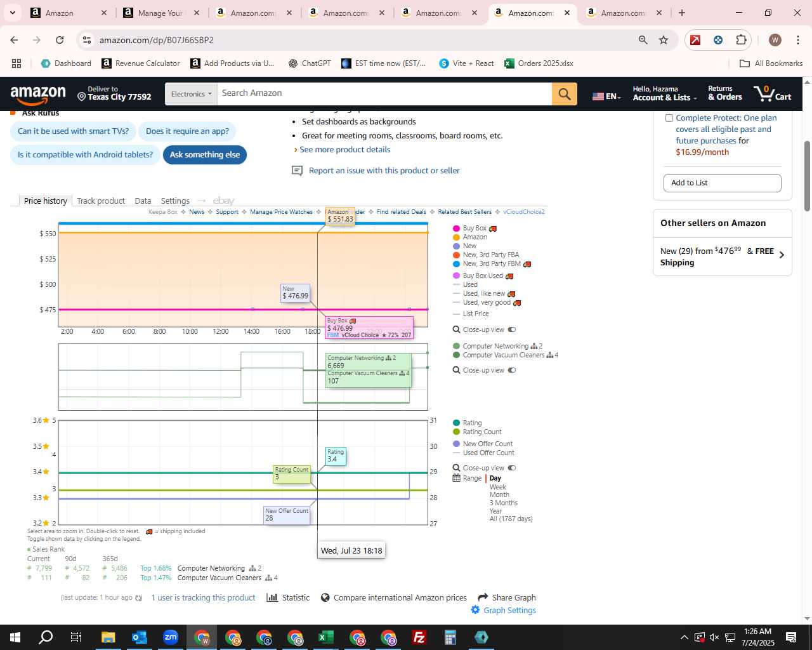Open the Chrome profile avatar W
This screenshot has height=650, width=812.
775,40
